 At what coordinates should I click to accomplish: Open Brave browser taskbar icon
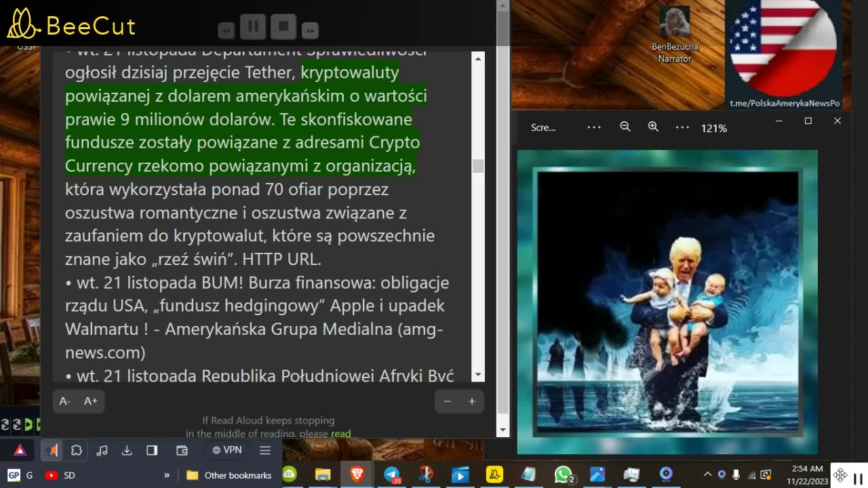click(357, 474)
